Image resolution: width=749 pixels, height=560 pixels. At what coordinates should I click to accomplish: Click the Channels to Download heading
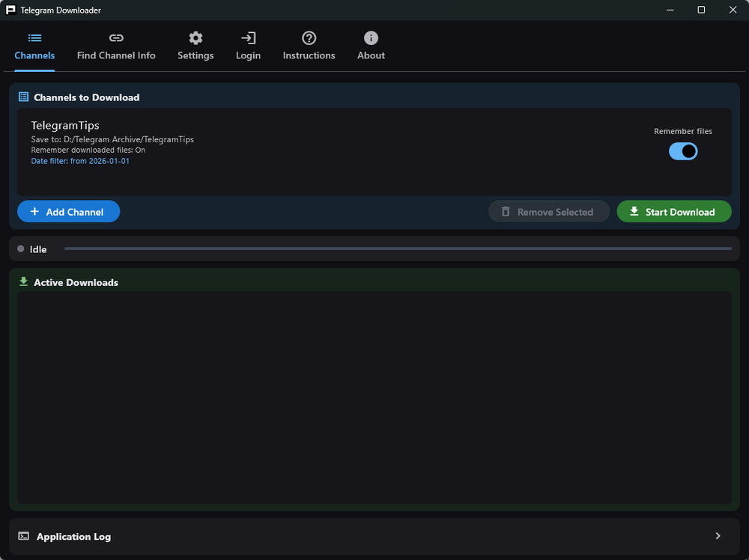click(x=86, y=97)
